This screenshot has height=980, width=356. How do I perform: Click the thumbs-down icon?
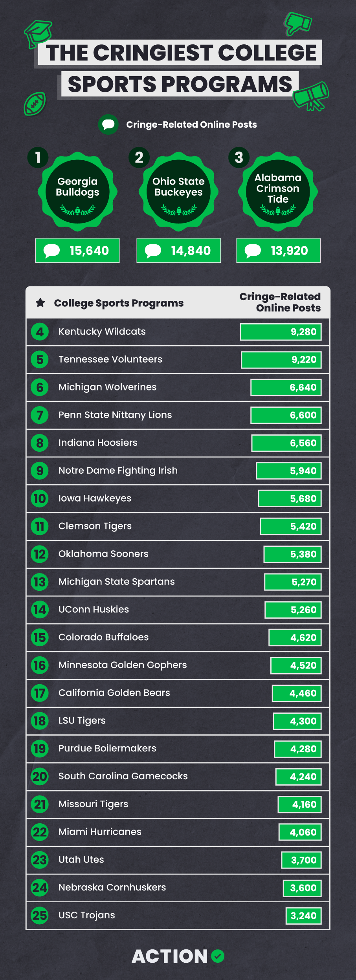(x=298, y=24)
